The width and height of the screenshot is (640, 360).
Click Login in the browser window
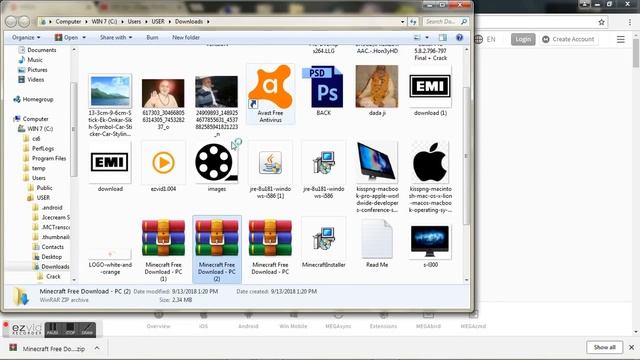coord(523,39)
